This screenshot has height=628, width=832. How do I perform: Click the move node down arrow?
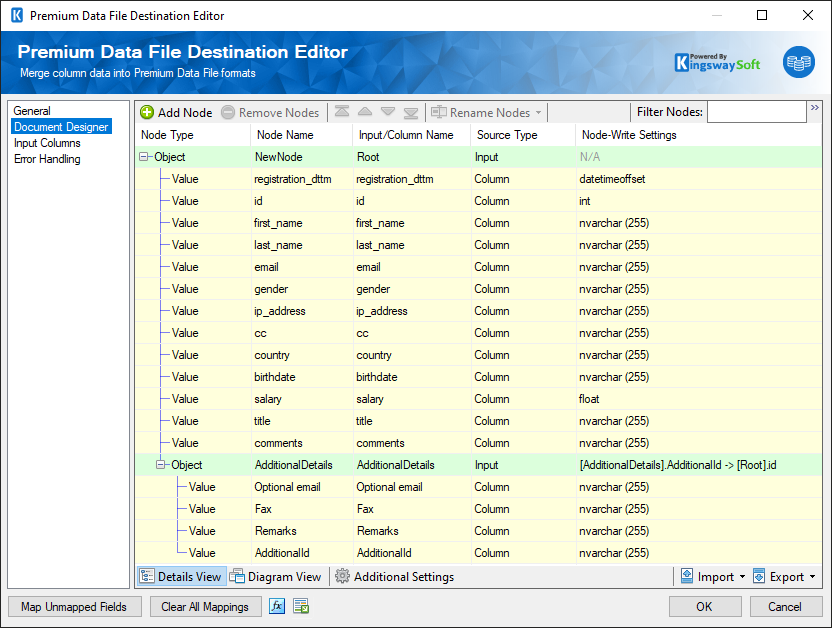[388, 112]
